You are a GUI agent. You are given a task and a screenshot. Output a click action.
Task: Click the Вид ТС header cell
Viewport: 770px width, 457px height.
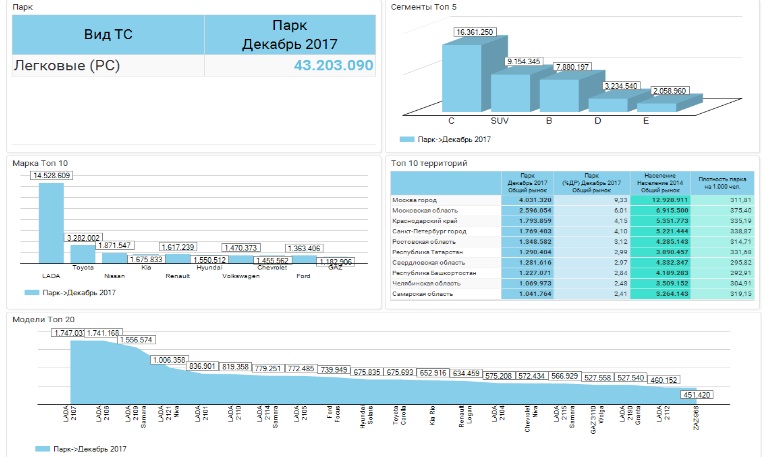tap(108, 35)
